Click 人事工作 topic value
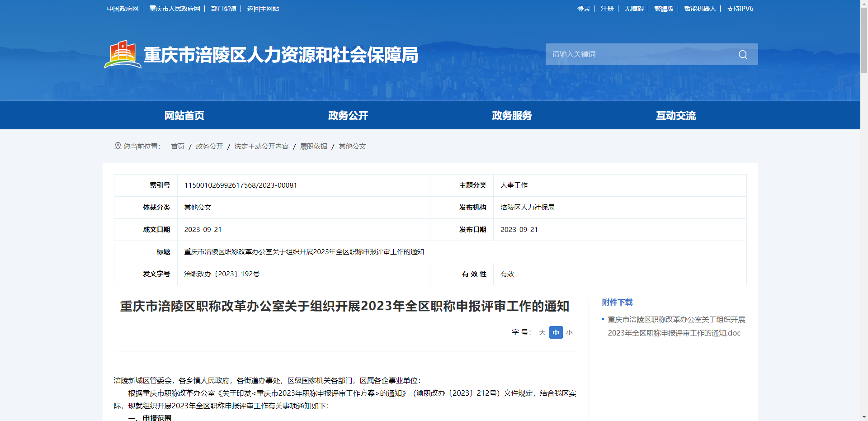 [x=514, y=185]
